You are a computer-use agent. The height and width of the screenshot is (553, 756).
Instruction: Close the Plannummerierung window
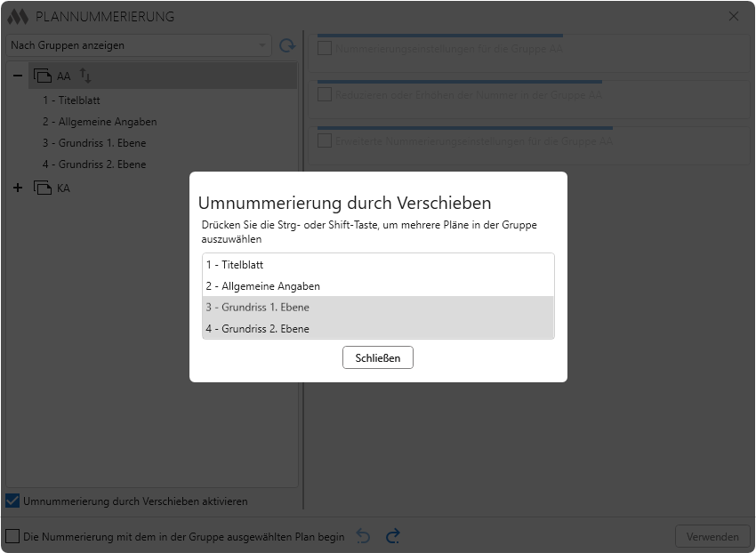[x=734, y=16]
